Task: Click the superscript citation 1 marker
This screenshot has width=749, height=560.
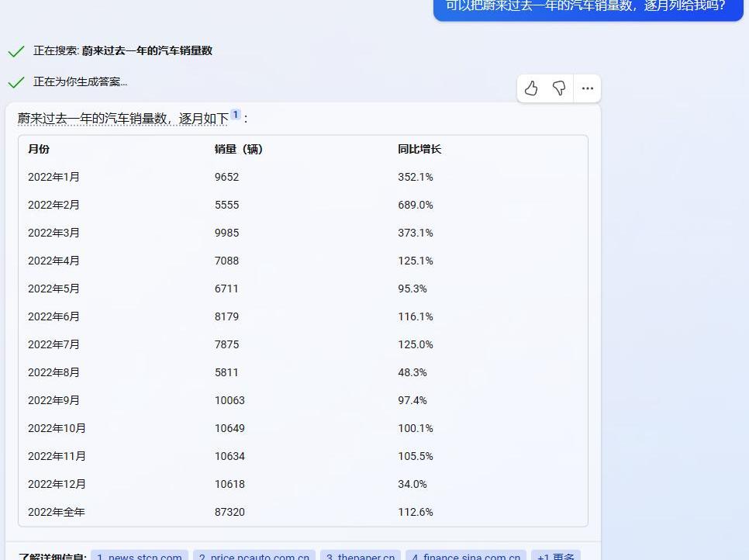Action: (236, 115)
